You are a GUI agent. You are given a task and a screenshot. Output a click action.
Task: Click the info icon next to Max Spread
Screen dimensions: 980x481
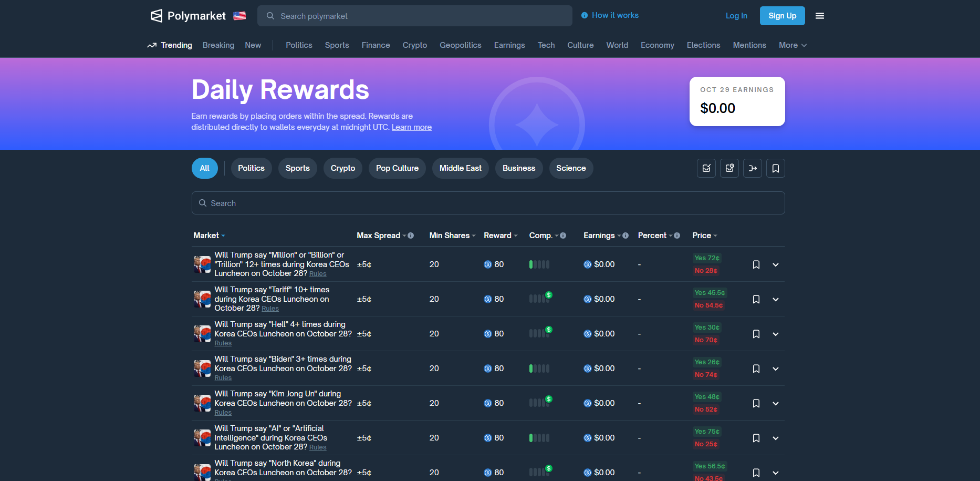tap(410, 236)
